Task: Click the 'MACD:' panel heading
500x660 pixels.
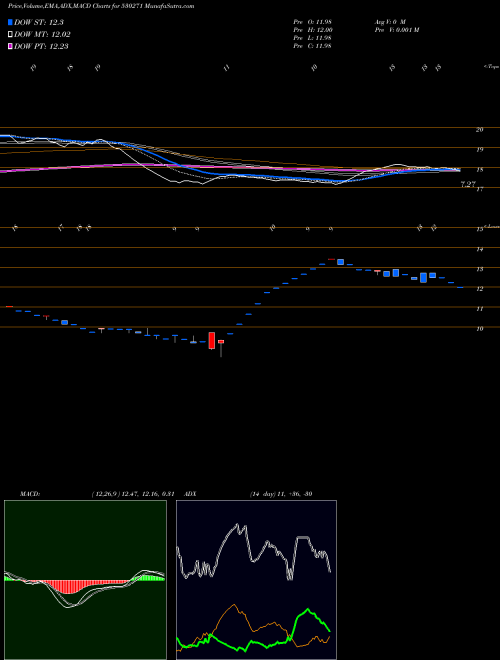Action: point(29,494)
